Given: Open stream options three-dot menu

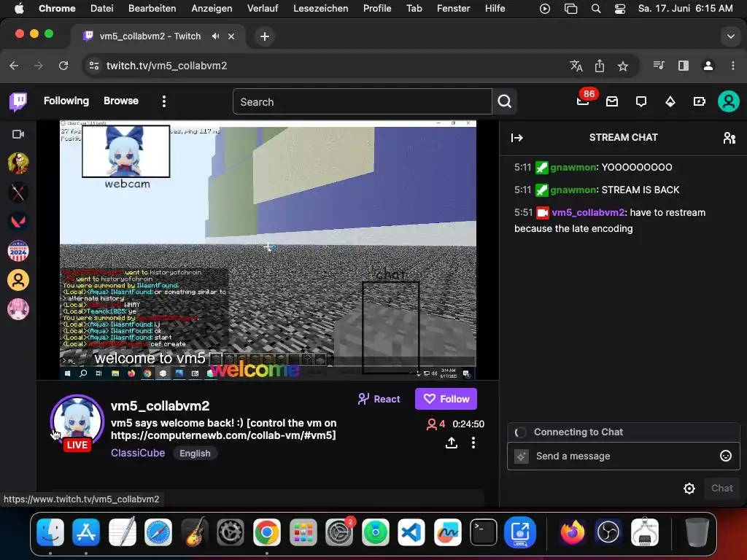Looking at the screenshot, I should (473, 443).
